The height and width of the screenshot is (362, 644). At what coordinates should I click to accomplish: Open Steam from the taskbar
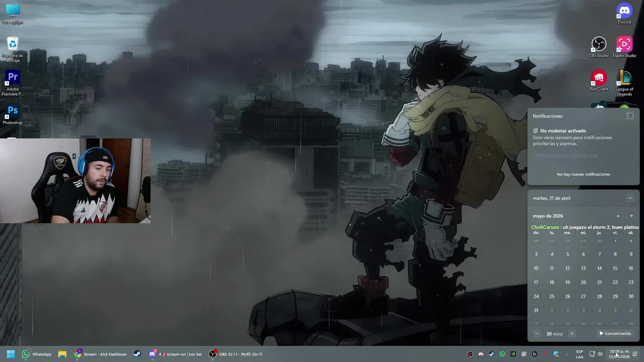click(137, 354)
